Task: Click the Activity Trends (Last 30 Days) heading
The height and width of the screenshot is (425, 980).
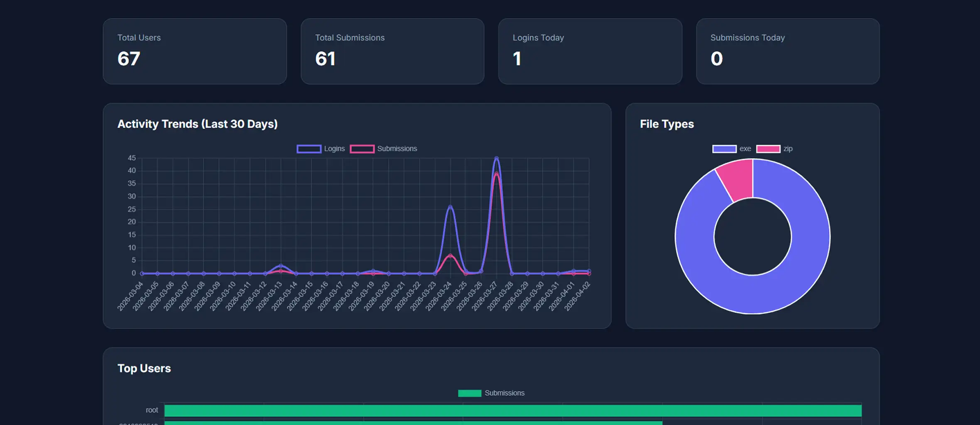Action: tap(198, 124)
